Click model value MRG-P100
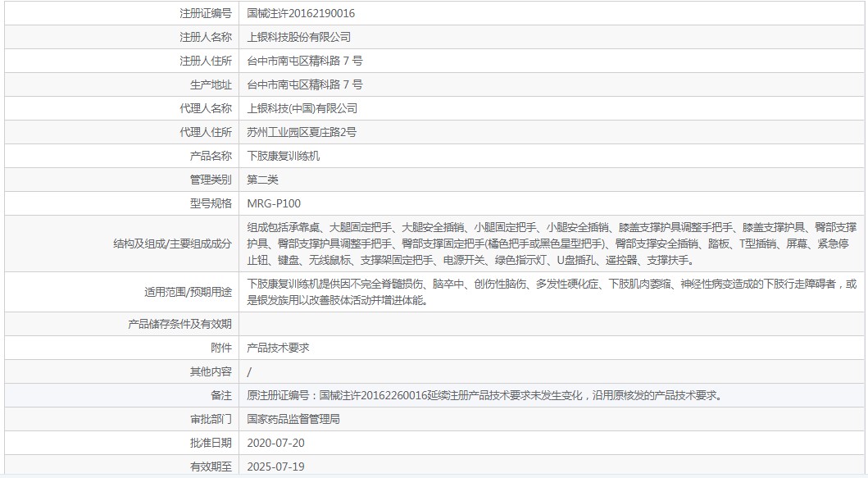This screenshot has width=868, height=478. [274, 204]
